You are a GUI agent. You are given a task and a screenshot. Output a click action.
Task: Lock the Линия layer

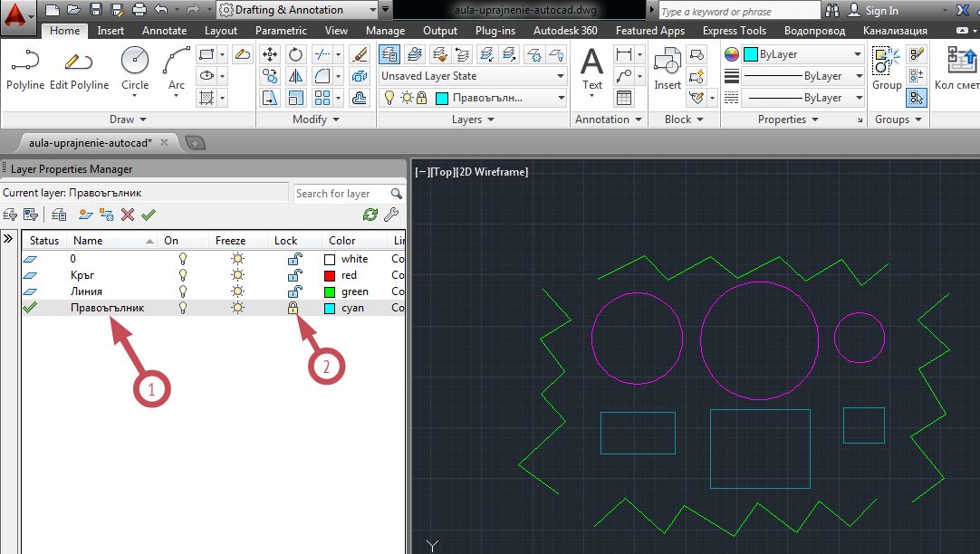point(294,291)
